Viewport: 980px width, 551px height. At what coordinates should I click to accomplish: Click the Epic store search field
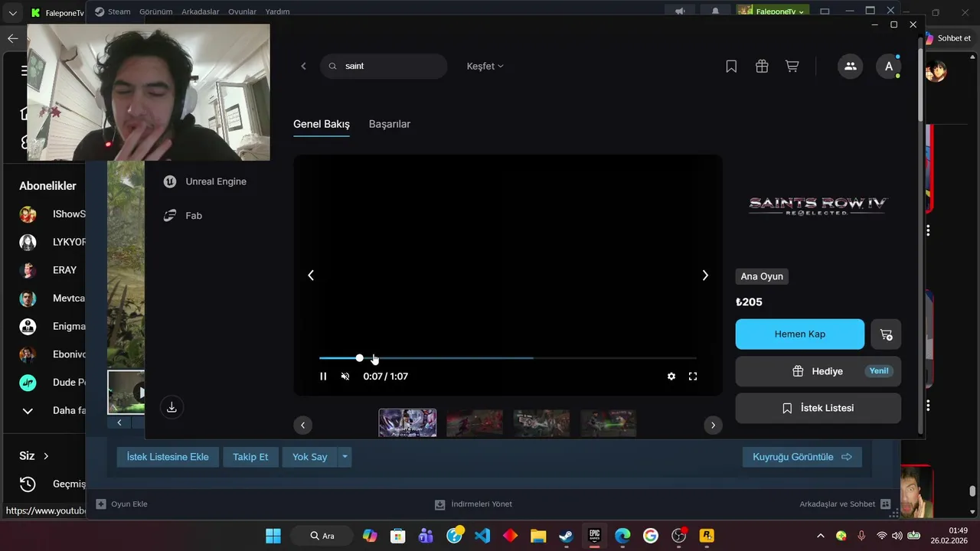pyautogui.click(x=384, y=66)
